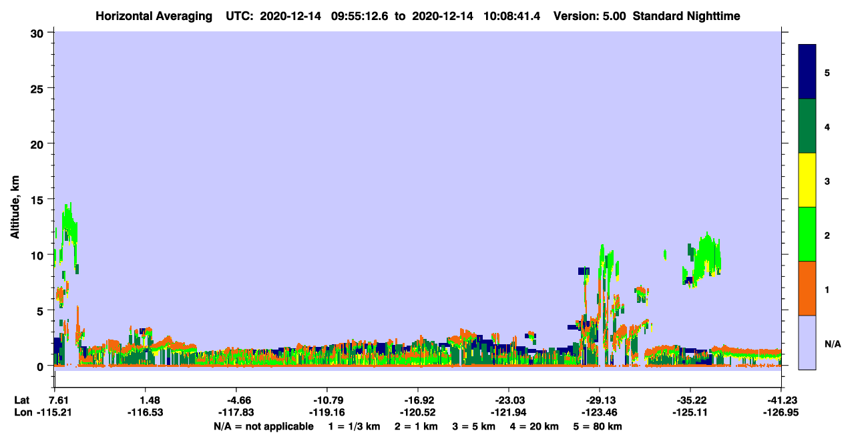868x445 pixels.
Task: Click latitude value '-4.66'
Action: [x=236, y=400]
